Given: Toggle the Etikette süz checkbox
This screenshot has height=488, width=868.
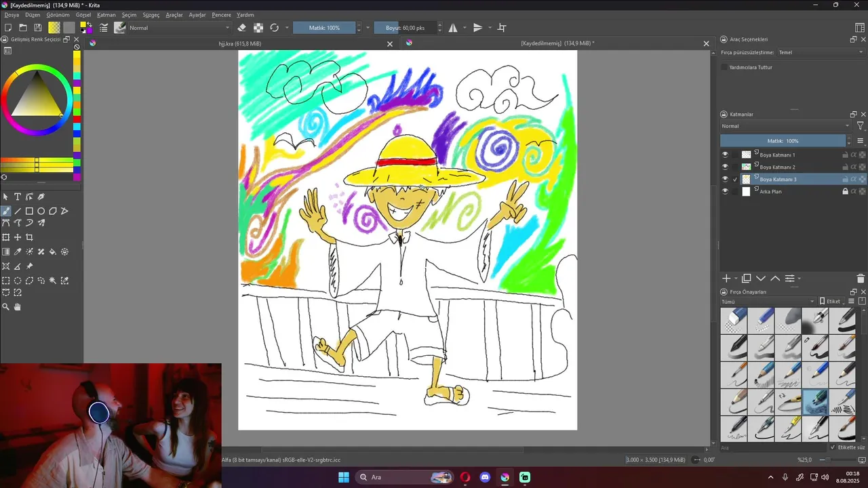Looking at the screenshot, I should tap(833, 447).
